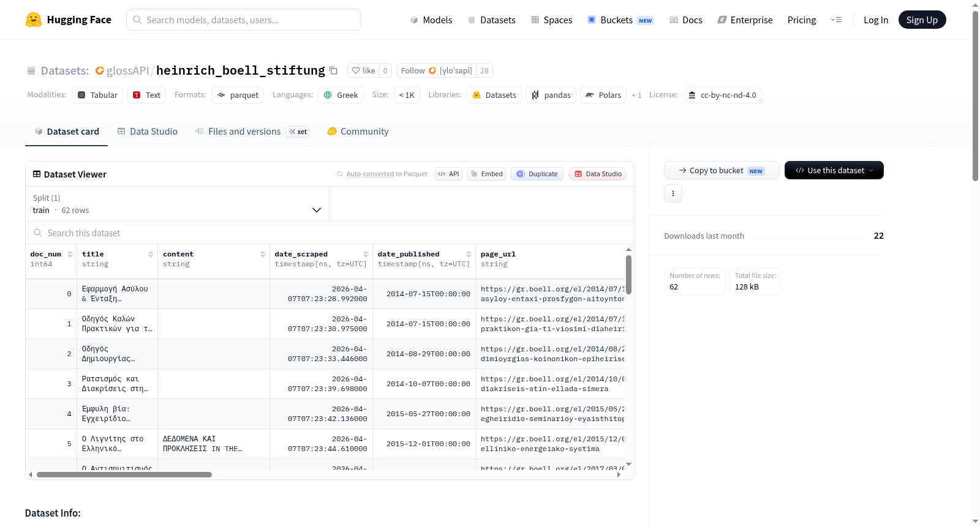
Task: Sort by date_scraped column arrows
Action: [x=366, y=254]
